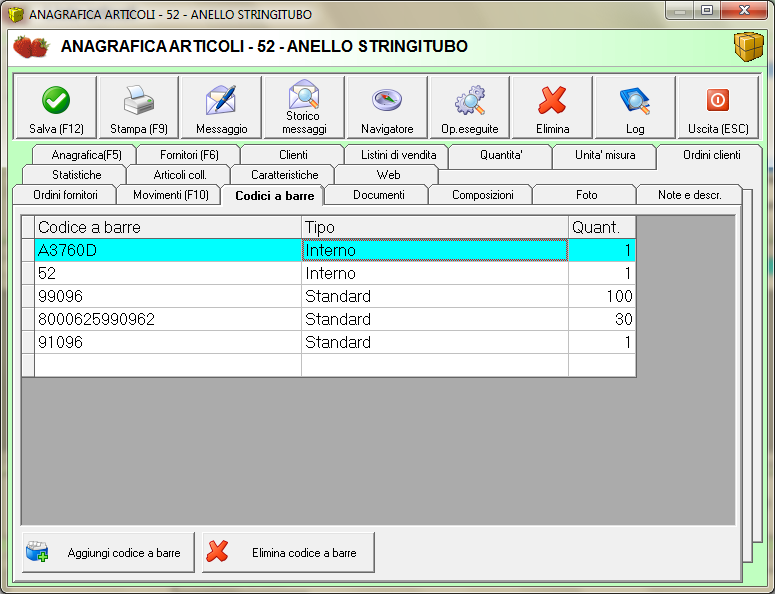Open the Documenti tab
775x594 pixels.
coord(378,195)
